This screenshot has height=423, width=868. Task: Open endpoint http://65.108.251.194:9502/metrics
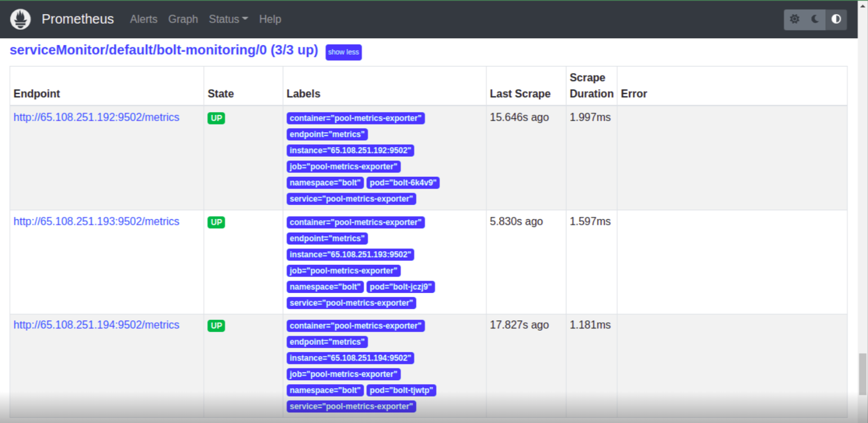point(96,325)
